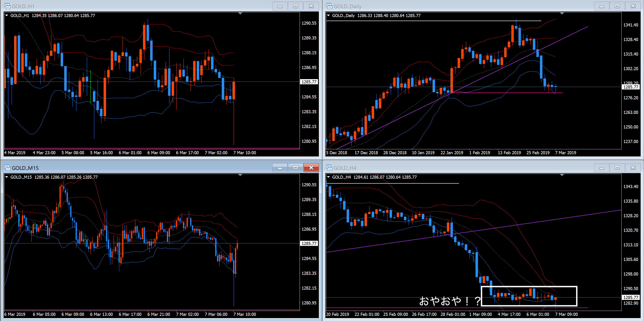Open the triangle menu beside GOLD.,H1 label
This screenshot has height=321, width=644.
coord(7,15)
